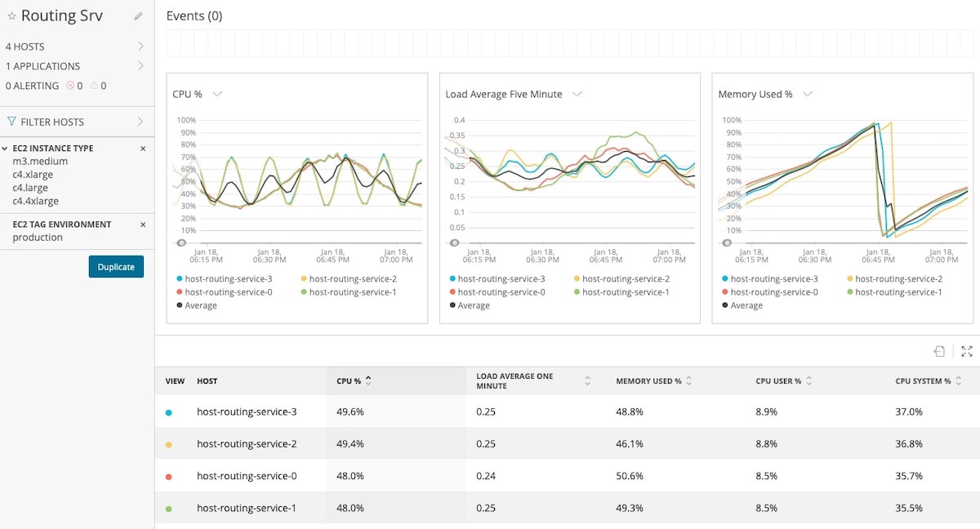
Task: Toggle host-routing-service-3 view dot in table
Action: click(x=168, y=413)
